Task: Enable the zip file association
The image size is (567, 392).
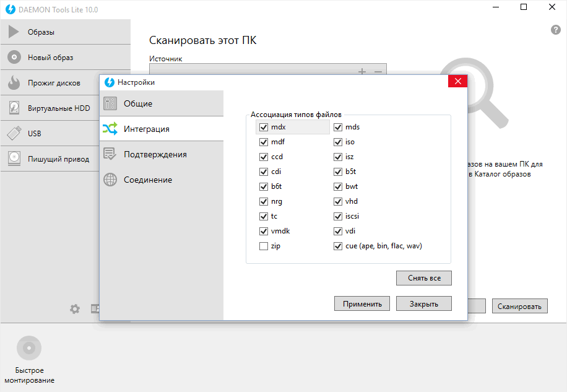Action: [x=264, y=246]
